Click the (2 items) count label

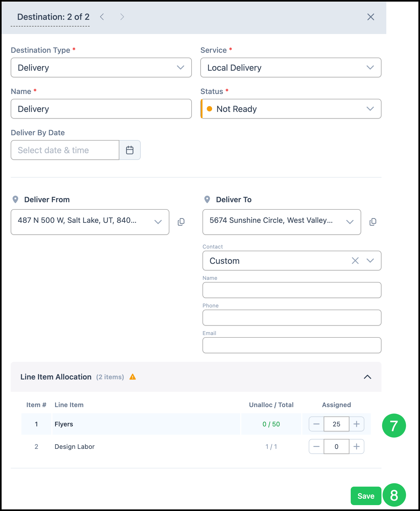click(x=110, y=377)
